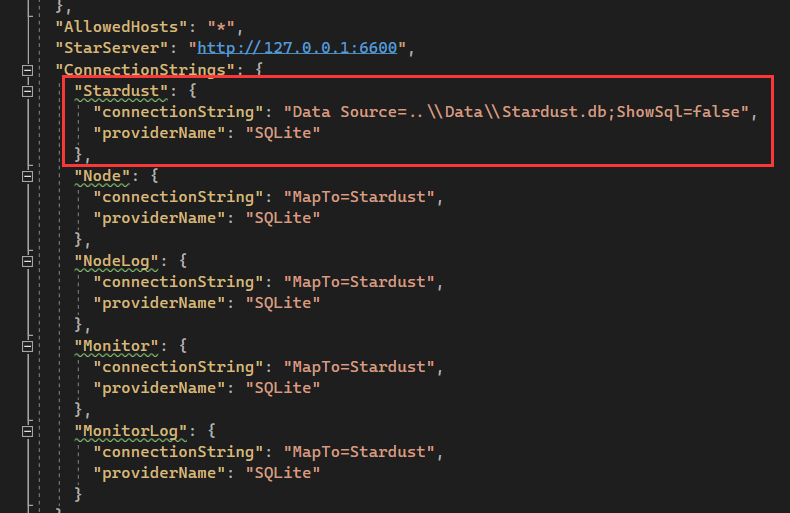The image size is (790, 513).
Task: Collapse the Monitor block fold toggle
Action: pos(27,347)
